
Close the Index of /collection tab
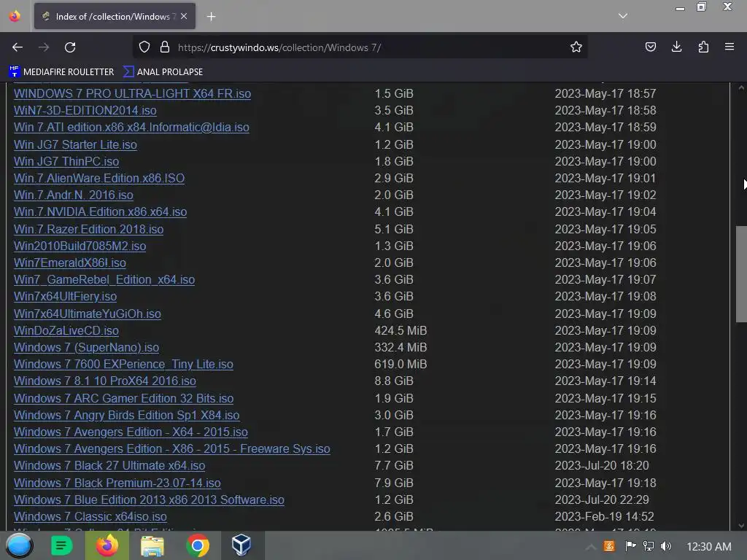coord(184,16)
